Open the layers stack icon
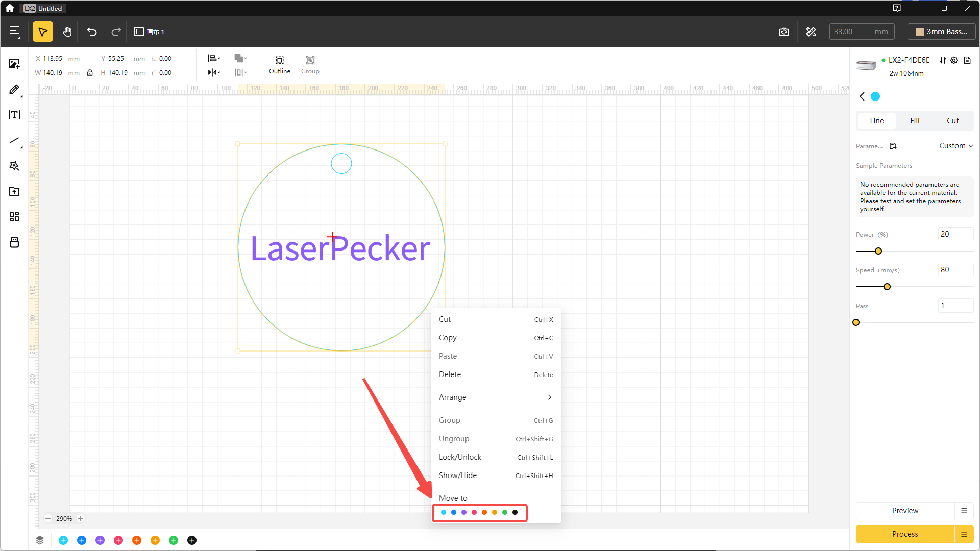The height and width of the screenshot is (551, 980). [x=40, y=540]
